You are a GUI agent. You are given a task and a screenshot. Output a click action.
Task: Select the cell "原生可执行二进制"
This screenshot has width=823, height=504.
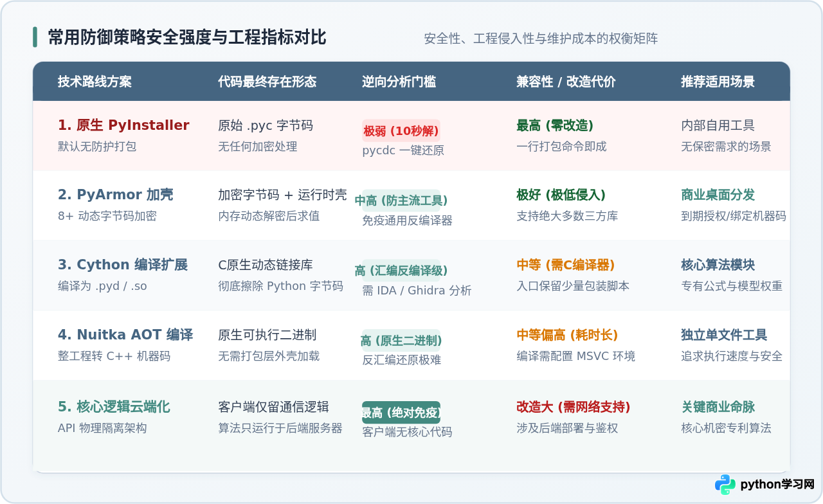click(x=267, y=335)
